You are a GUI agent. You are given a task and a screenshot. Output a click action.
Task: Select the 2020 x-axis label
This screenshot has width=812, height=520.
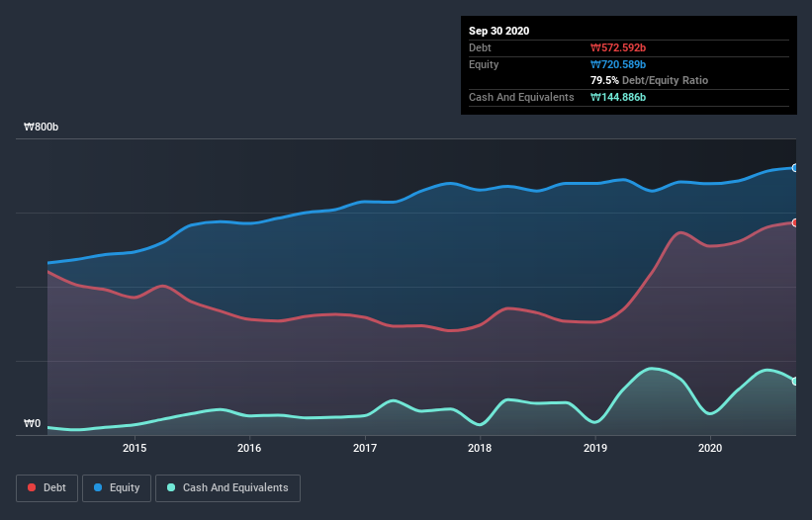tap(710, 448)
